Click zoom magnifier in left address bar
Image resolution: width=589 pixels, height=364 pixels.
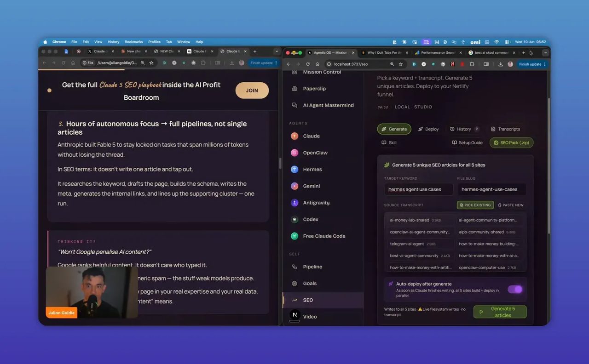143,63
